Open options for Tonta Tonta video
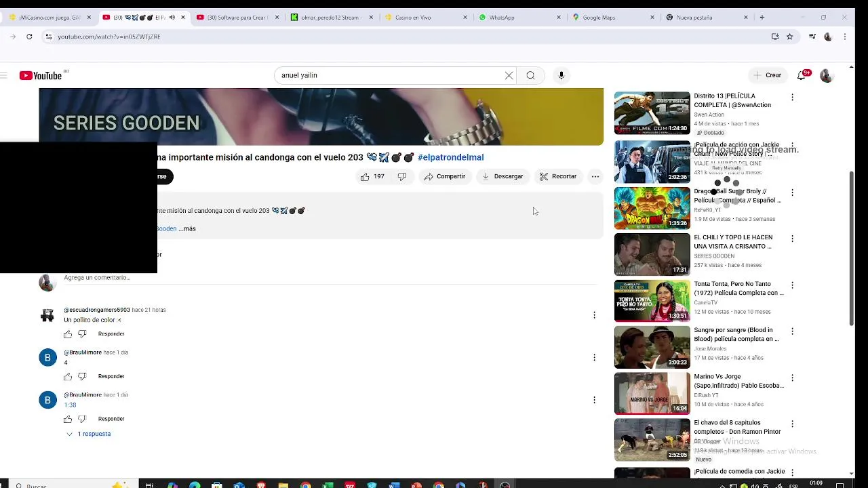This screenshot has width=868, height=488. coord(792,285)
